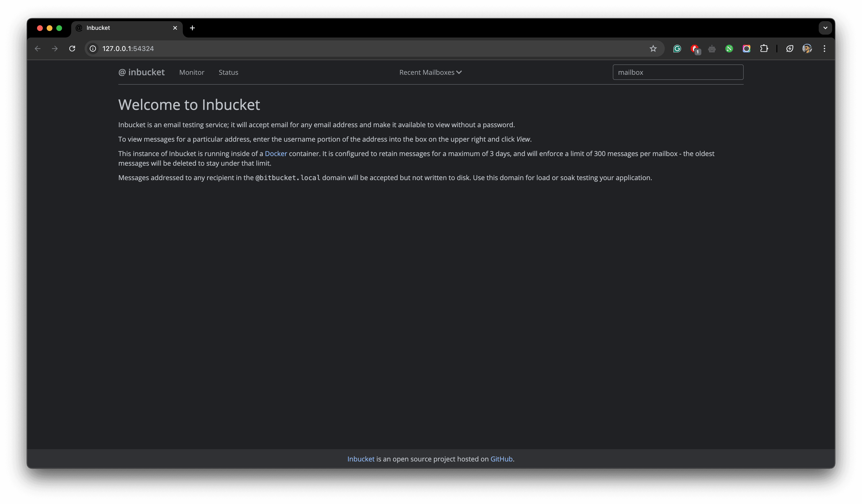The height and width of the screenshot is (504, 862).
Task: Open the Extensions puzzle piece menu
Action: pyautogui.click(x=764, y=49)
